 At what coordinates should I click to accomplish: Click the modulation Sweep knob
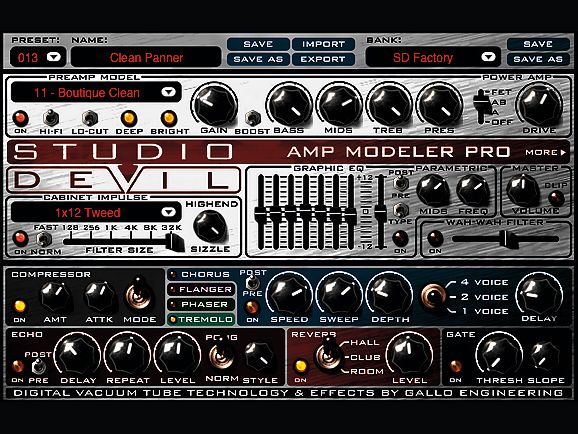point(339,294)
